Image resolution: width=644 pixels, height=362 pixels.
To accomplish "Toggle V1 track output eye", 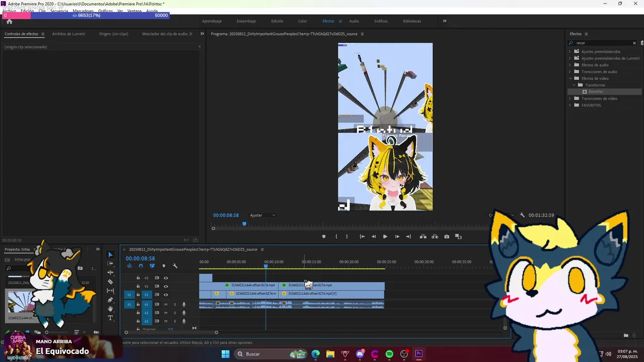I will click(x=166, y=295).
